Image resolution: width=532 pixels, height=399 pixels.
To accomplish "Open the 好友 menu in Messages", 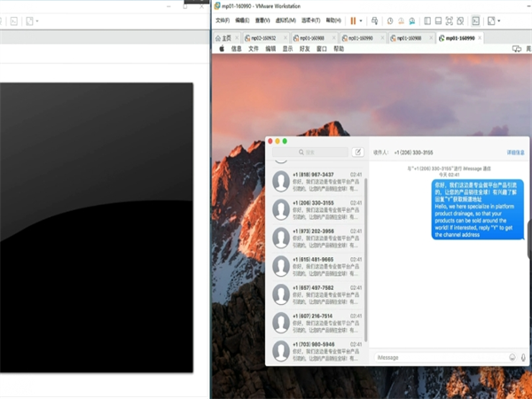I will point(305,50).
